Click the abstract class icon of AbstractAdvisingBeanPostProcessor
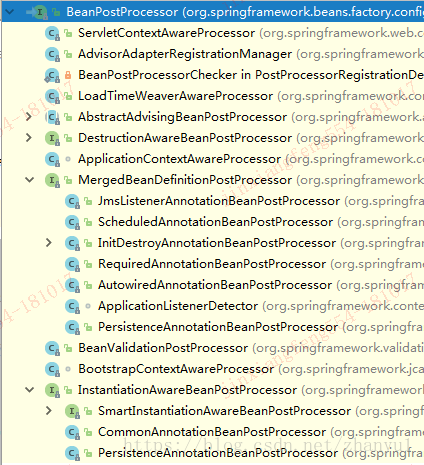Image resolution: width=424 pixels, height=465 pixels. 52,117
